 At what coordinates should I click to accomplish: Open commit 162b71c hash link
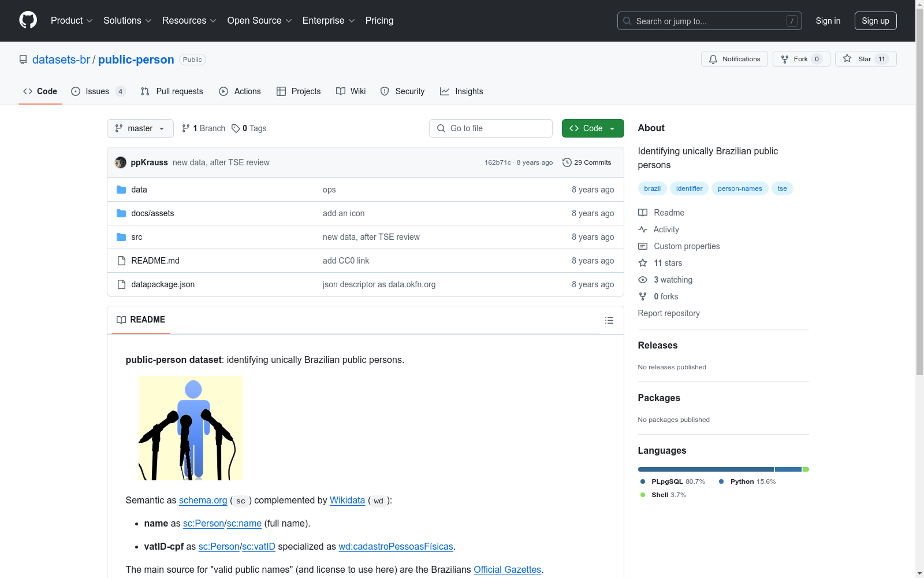coord(498,162)
